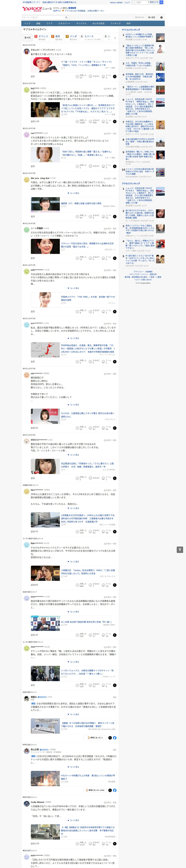This screenshot has width=186, height=868.
Task: Expand もっと見る on 南龍太 comment
Action: (x=73, y=714)
